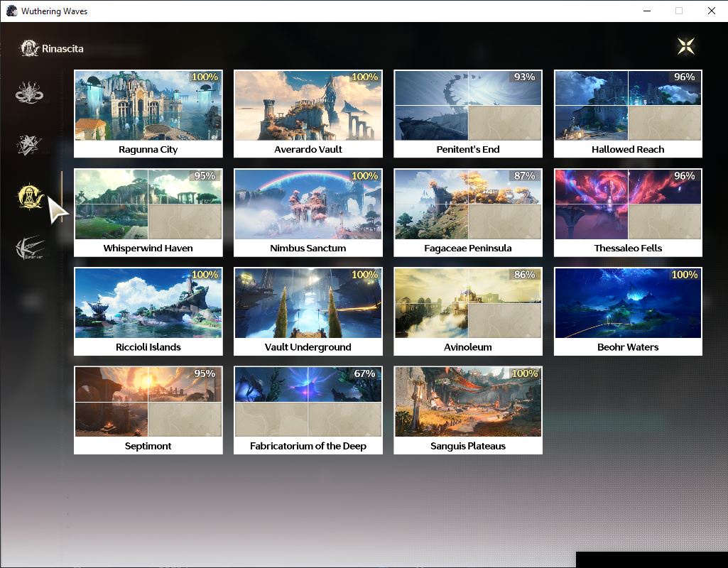Select the second spiky region emblem in the sidebar
Viewport: 728px width, 568px height.
point(29,145)
